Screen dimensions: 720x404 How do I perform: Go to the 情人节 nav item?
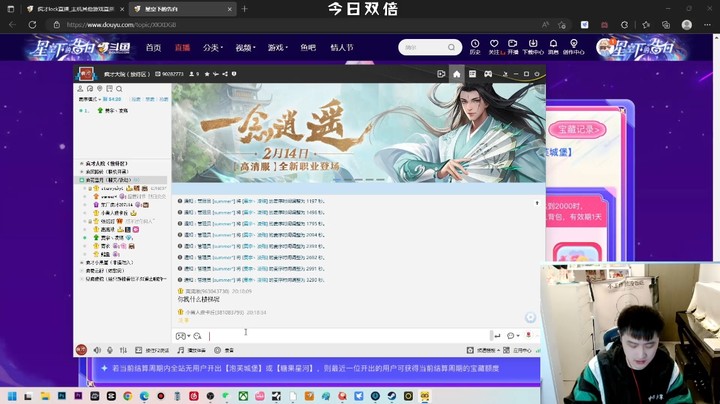point(342,47)
